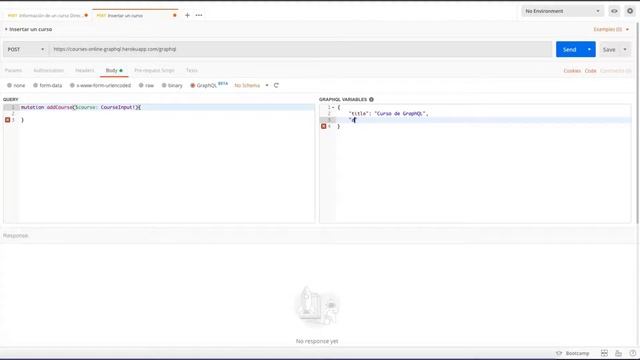Image resolution: width=640 pixels, height=360 pixels.
Task: Select the form-data body type
Action: click(47, 85)
